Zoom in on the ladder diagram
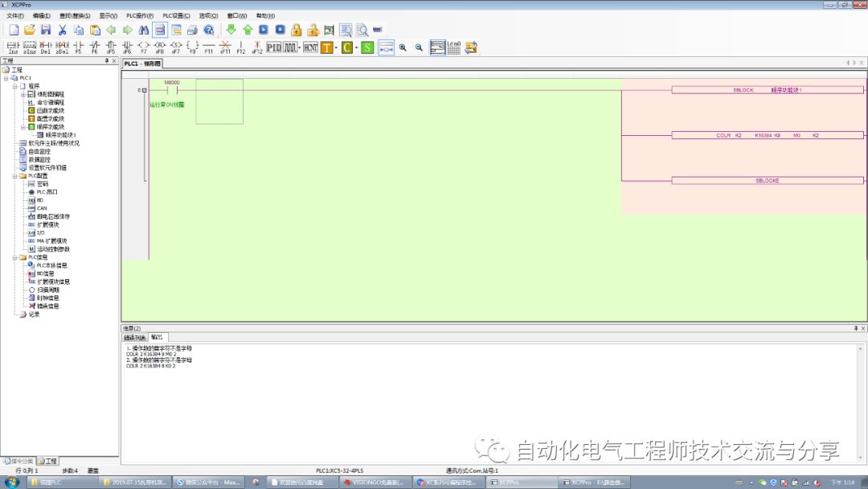 (403, 47)
